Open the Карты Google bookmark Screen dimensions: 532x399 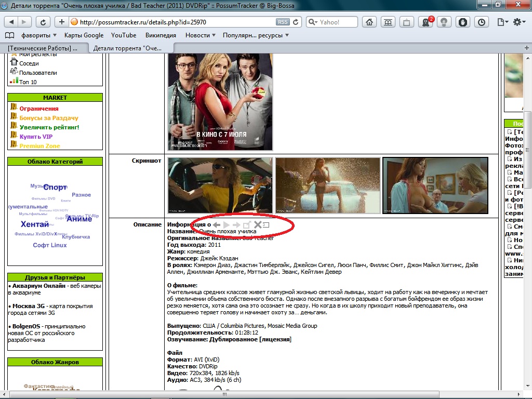point(84,35)
